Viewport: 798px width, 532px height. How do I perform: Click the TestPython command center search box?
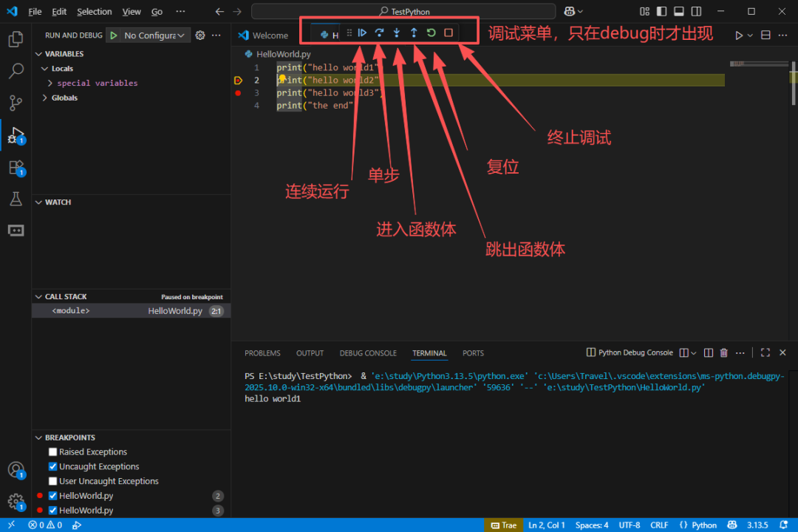point(403,11)
